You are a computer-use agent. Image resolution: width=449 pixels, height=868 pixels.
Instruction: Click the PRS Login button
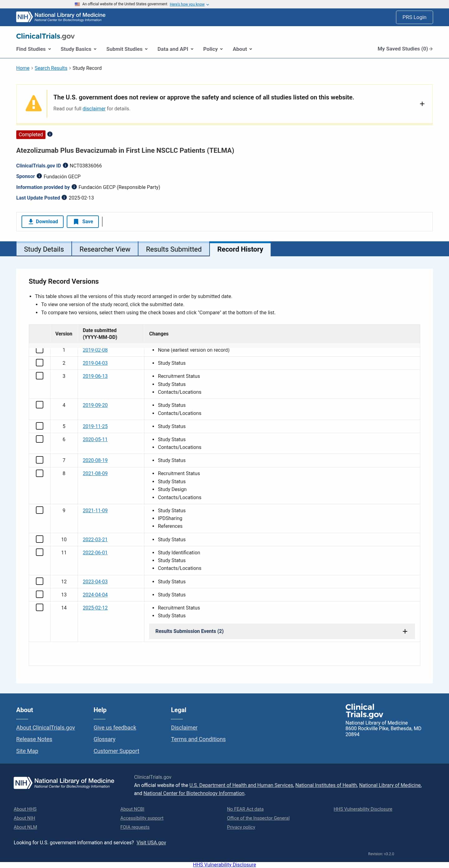click(x=414, y=17)
